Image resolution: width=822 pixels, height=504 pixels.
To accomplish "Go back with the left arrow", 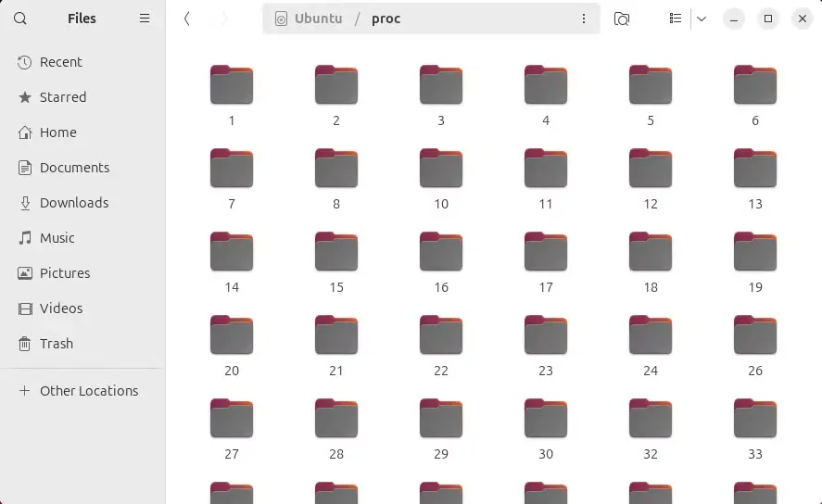I will (186, 19).
